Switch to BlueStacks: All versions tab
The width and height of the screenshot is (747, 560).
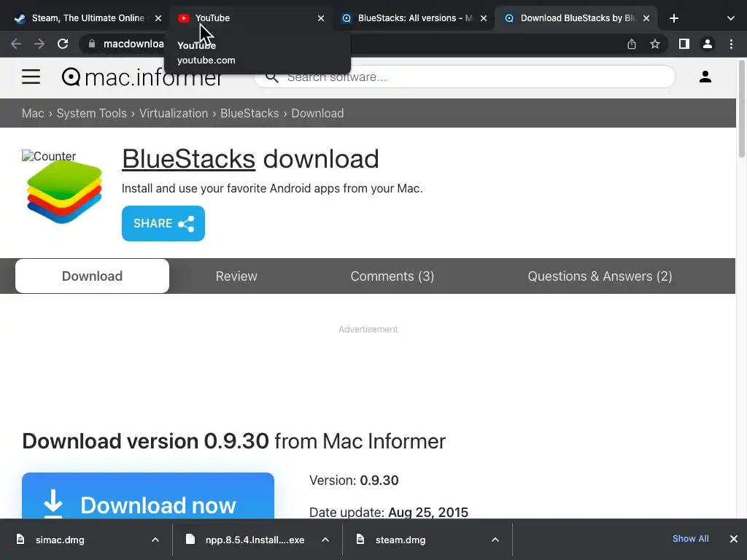pos(414,18)
